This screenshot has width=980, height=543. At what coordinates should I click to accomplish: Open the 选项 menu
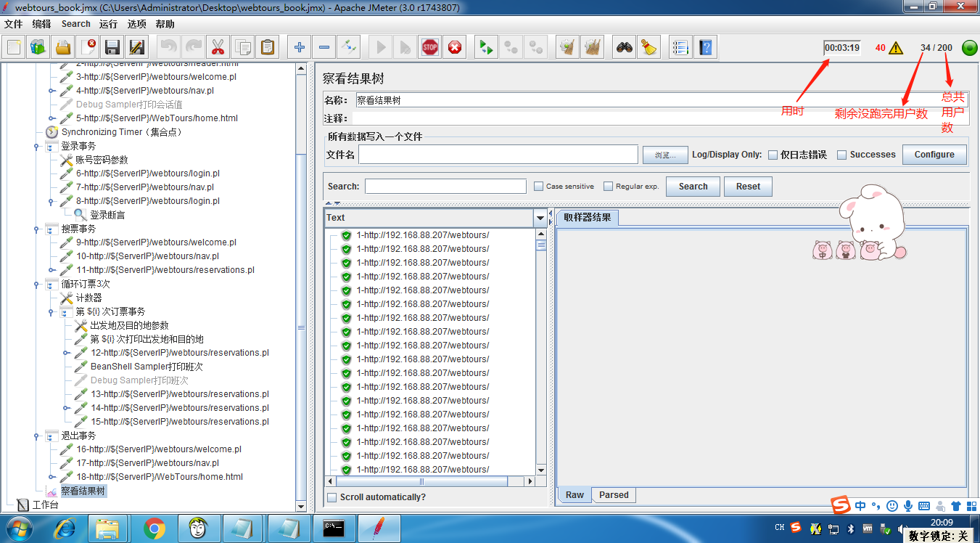136,24
